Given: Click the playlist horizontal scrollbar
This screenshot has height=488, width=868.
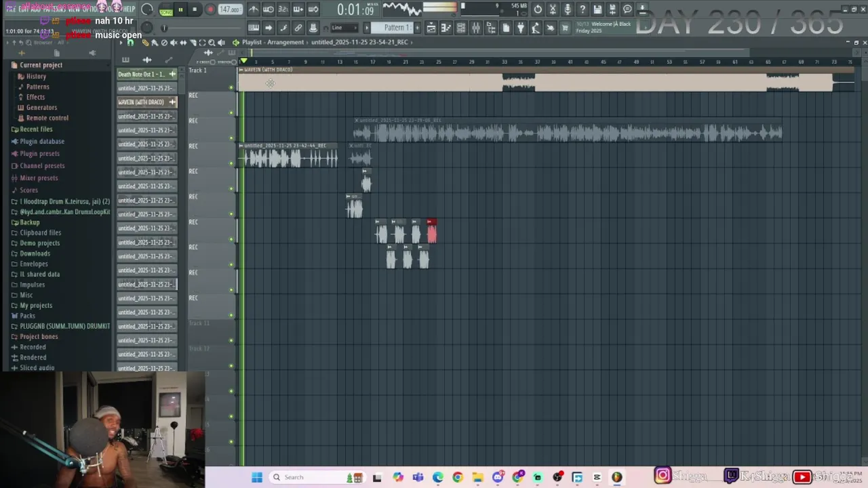Looking at the screenshot, I should [498, 52].
